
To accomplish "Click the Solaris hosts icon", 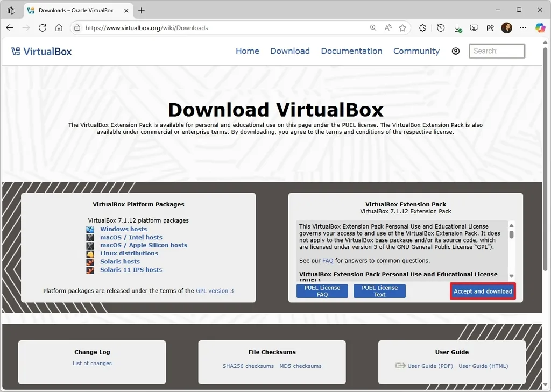I will click(x=89, y=262).
